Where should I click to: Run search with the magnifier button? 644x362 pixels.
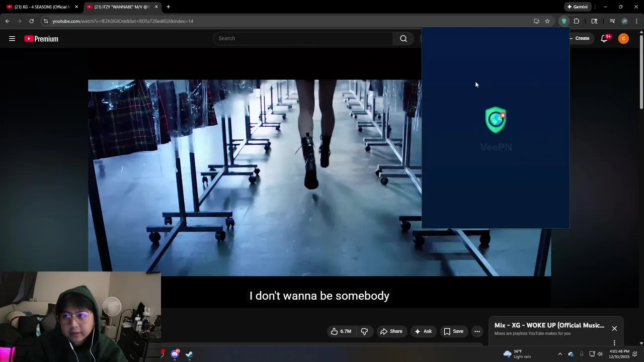tap(404, 38)
